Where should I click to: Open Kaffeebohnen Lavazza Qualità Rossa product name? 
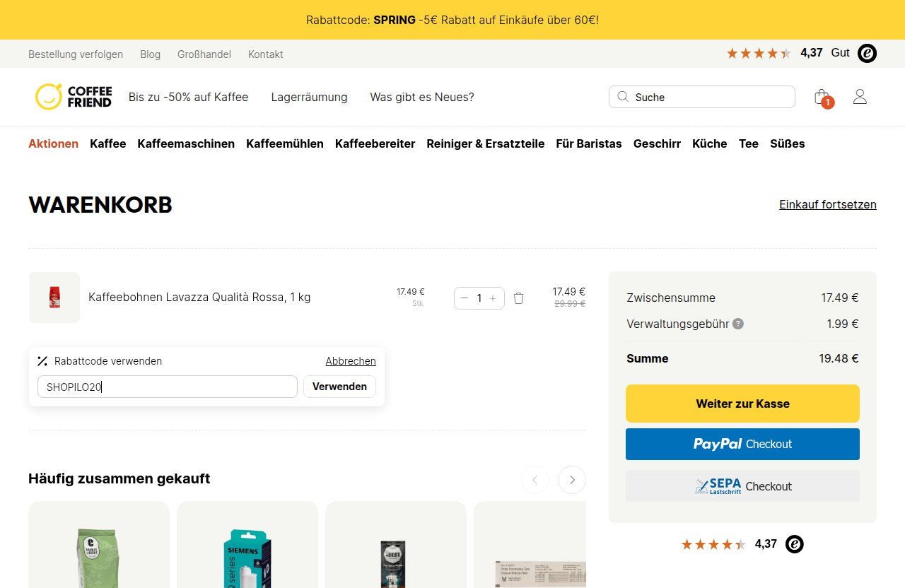pyautogui.click(x=199, y=297)
